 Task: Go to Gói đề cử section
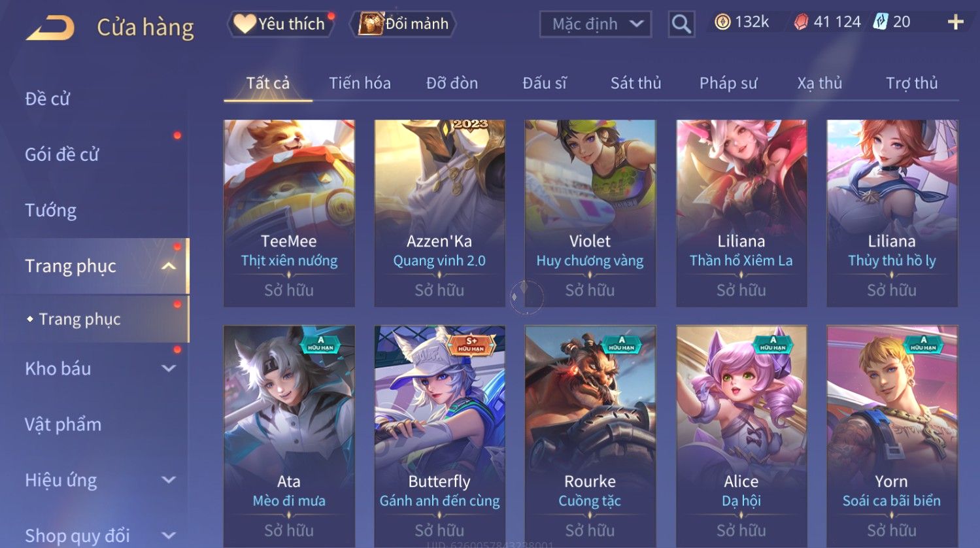[x=62, y=155]
